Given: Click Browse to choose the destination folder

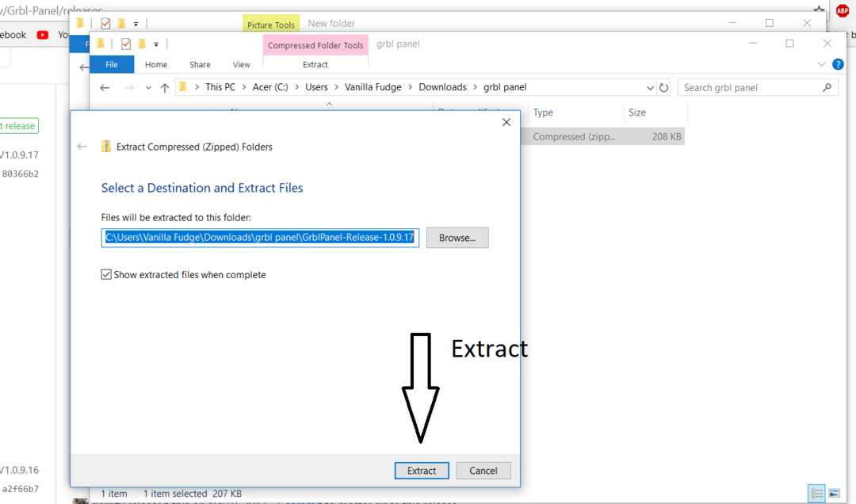Looking at the screenshot, I should (457, 238).
